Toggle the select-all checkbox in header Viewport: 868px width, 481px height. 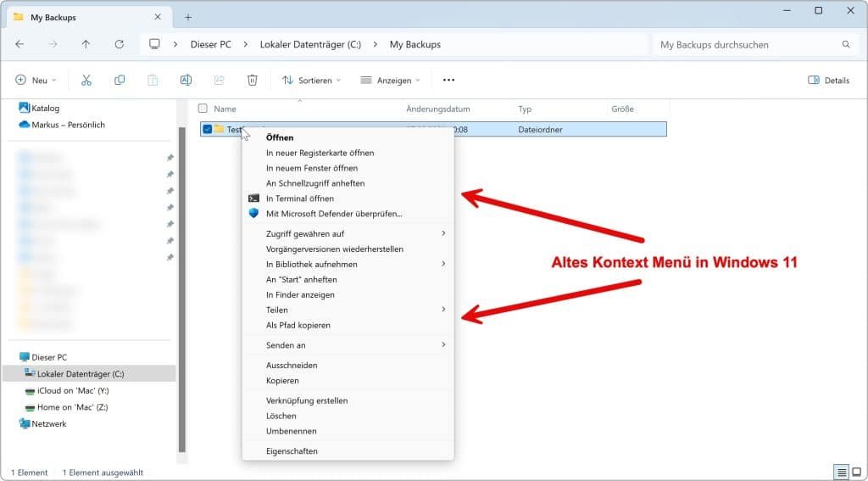coord(203,109)
